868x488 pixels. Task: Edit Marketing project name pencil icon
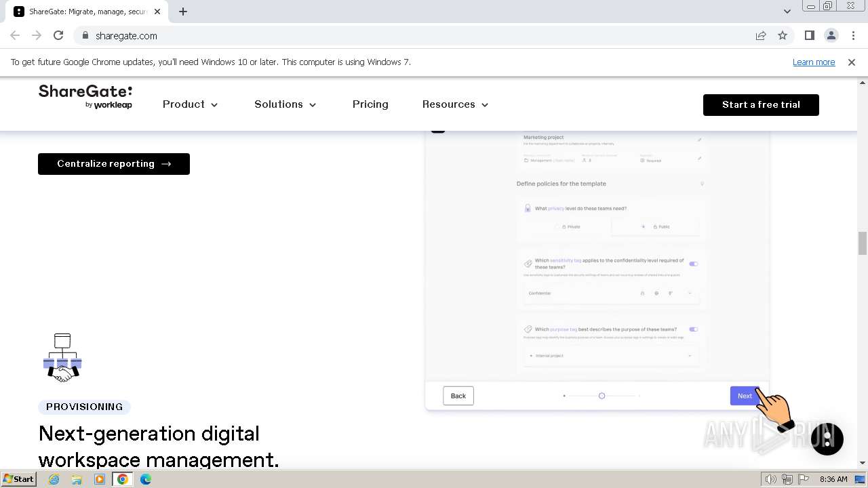pos(699,140)
